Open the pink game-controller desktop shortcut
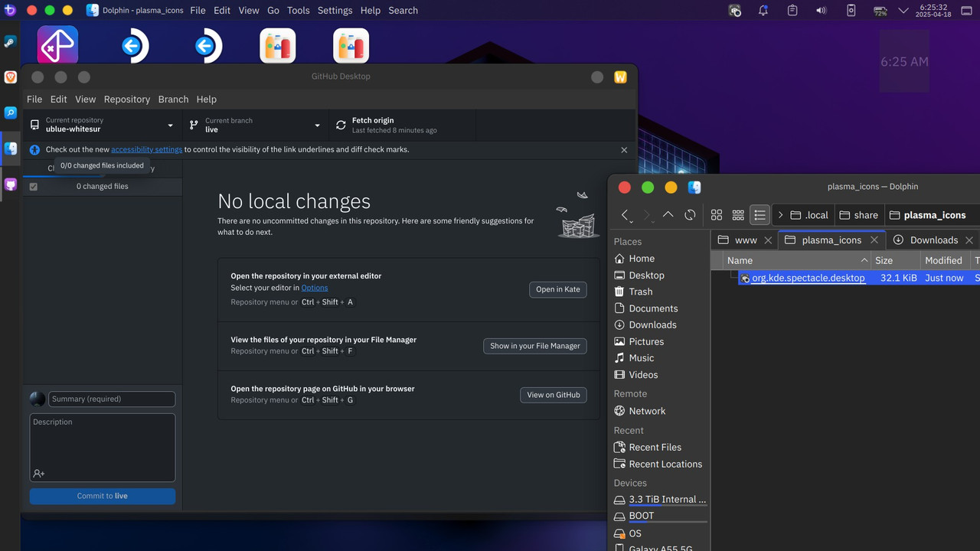980x551 pixels. point(57,46)
